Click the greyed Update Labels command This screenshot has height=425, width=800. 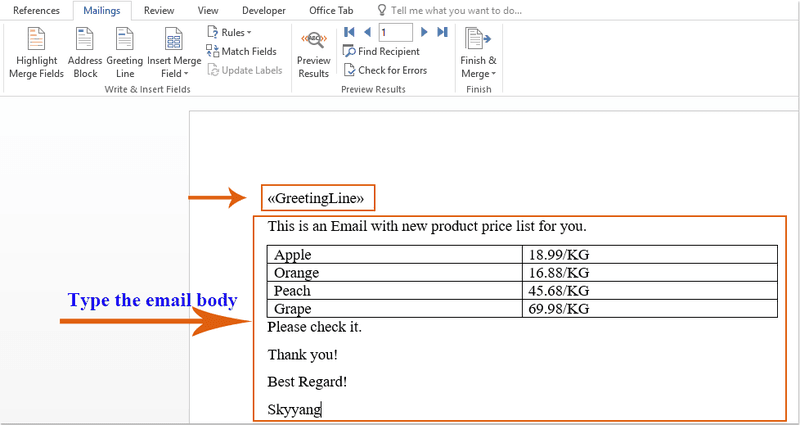[x=244, y=70]
